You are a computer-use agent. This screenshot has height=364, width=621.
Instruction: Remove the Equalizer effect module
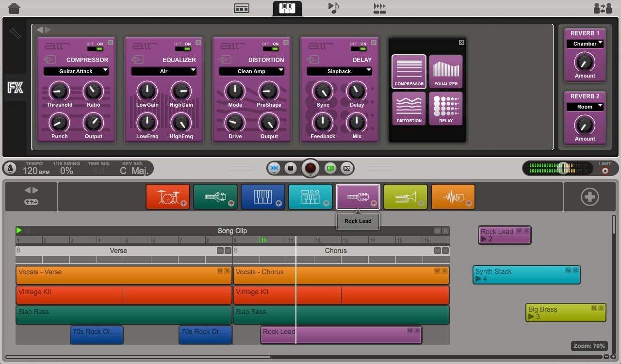pyautogui.click(x=198, y=43)
